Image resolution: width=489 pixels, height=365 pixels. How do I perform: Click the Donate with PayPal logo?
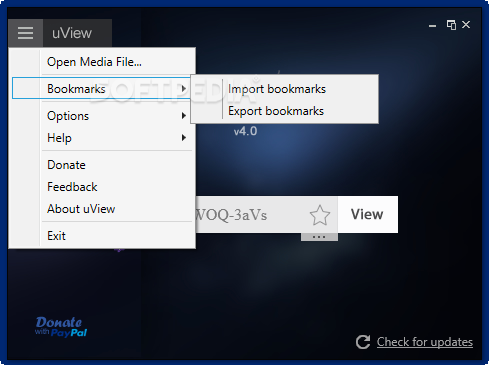pyautogui.click(x=61, y=327)
